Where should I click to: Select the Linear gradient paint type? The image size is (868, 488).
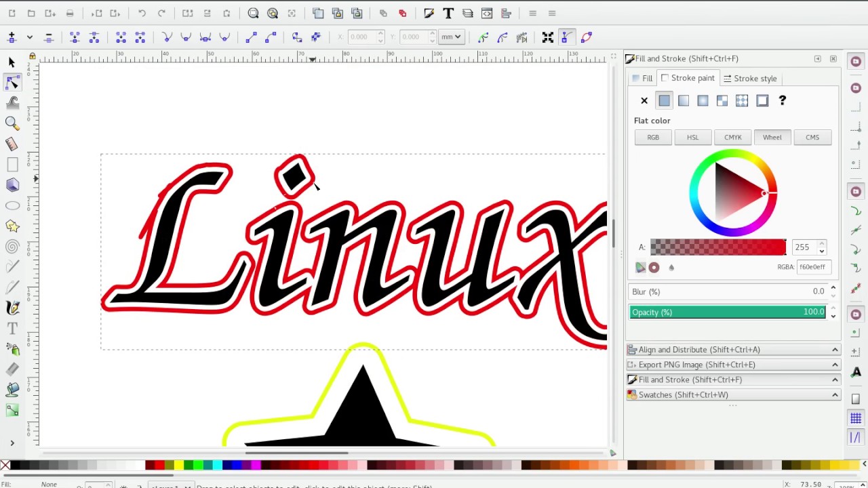pos(684,100)
